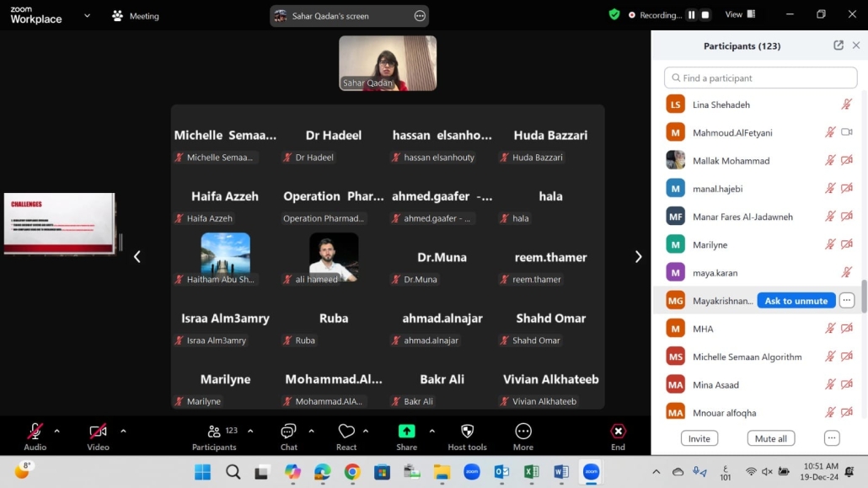Screen dimensions: 868x488
Task: Click Ask to unmute for Mayakrishnan
Action: [796, 301]
